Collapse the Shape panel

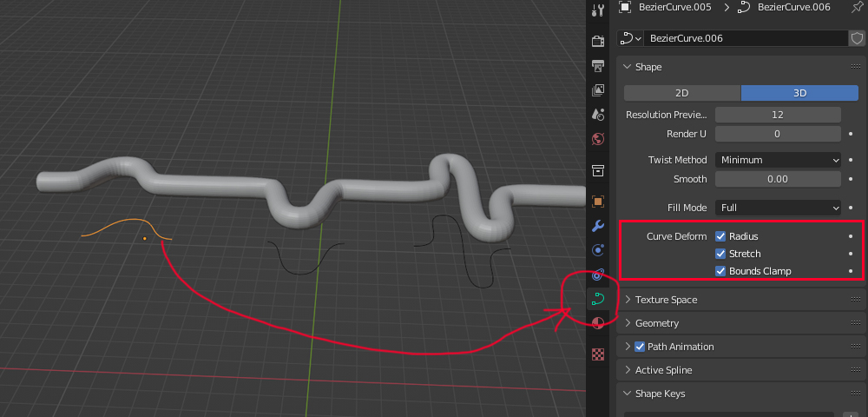628,66
